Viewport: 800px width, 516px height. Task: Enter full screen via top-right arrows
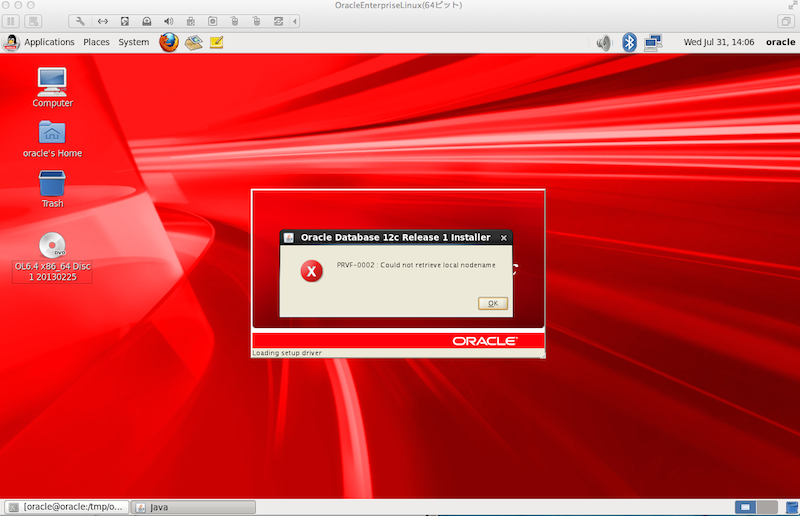point(792,5)
